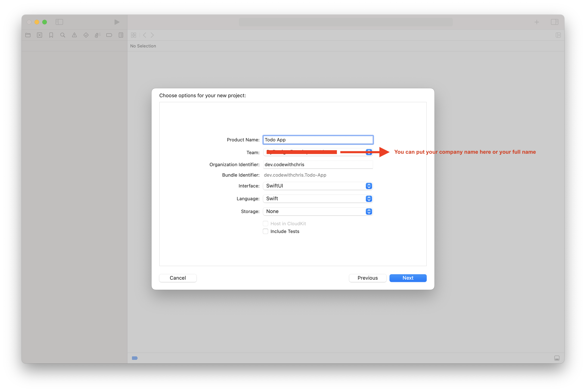
Task: Open the Interface SwiftUI dropdown
Action: tap(318, 186)
